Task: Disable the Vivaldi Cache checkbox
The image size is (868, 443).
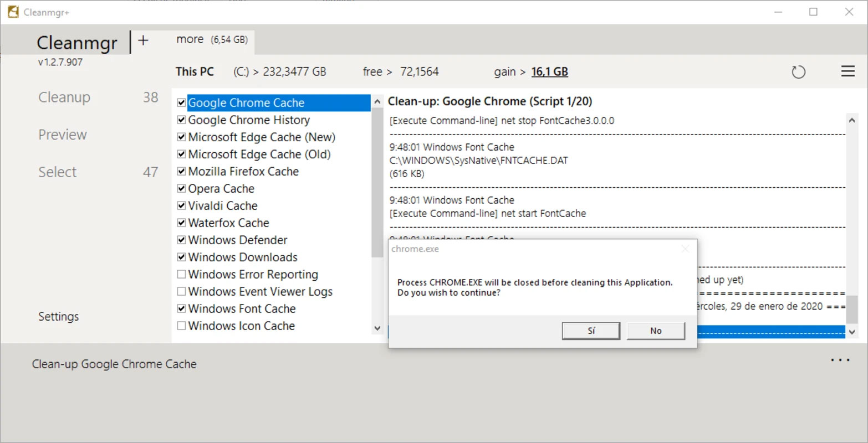Action: [181, 206]
